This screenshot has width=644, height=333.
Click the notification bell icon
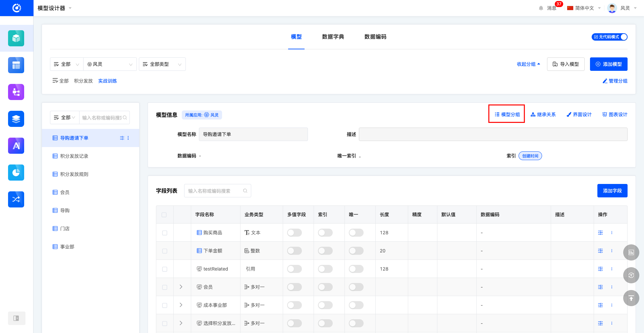(x=541, y=8)
